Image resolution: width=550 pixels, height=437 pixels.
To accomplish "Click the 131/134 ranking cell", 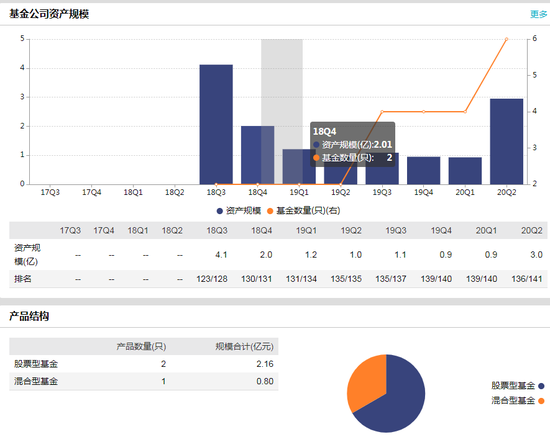I will click(301, 279).
